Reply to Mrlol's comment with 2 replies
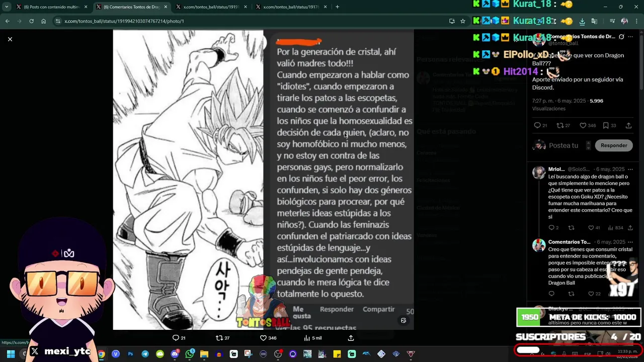The width and height of the screenshot is (644, 362). (551, 228)
